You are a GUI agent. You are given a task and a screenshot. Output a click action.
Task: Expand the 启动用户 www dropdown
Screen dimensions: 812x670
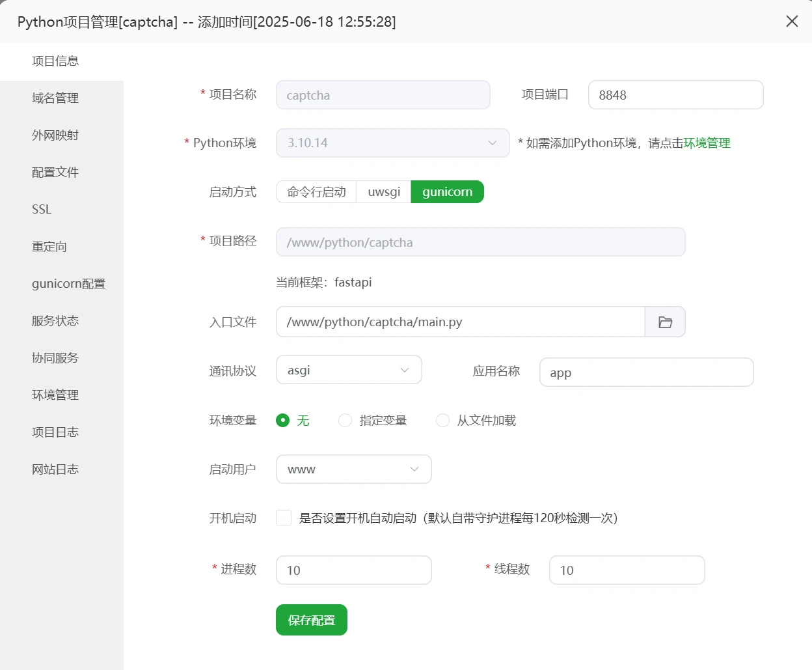(x=353, y=469)
